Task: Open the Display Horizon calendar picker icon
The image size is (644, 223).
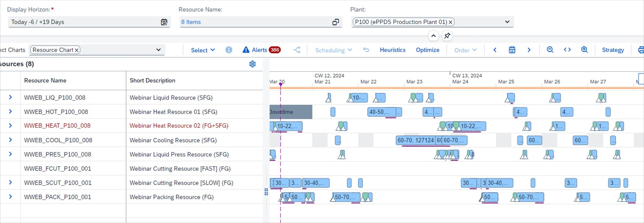Action: pos(164,22)
